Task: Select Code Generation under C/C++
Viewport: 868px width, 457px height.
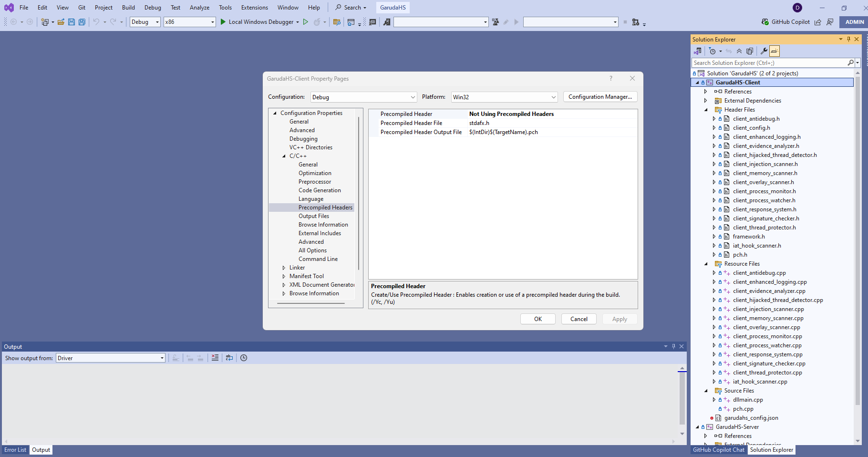Action: click(320, 190)
